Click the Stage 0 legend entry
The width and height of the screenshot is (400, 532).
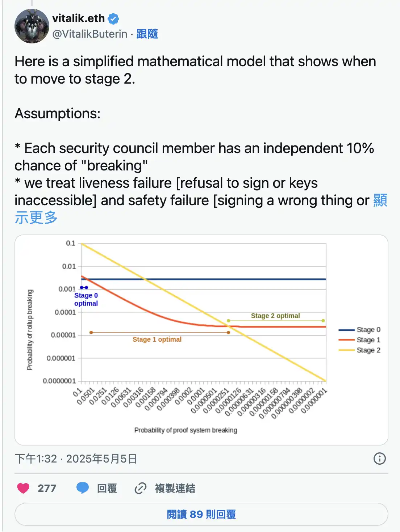368,330
